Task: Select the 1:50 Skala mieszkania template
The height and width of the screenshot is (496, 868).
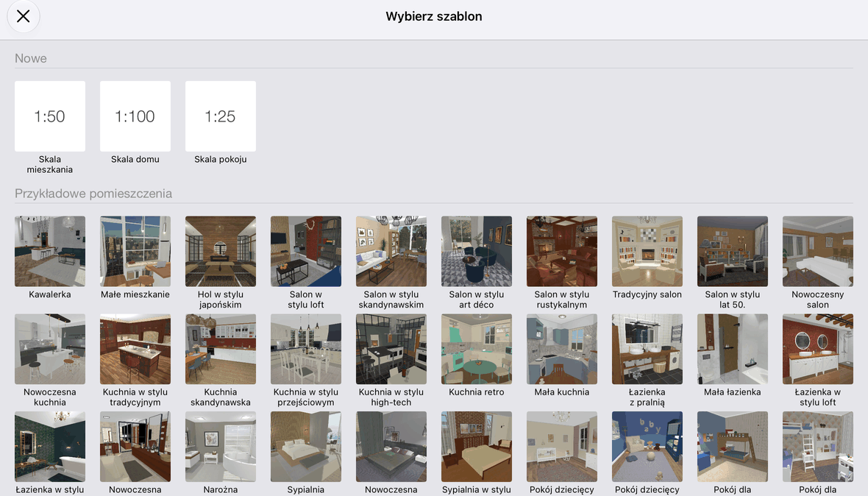Action: point(50,116)
